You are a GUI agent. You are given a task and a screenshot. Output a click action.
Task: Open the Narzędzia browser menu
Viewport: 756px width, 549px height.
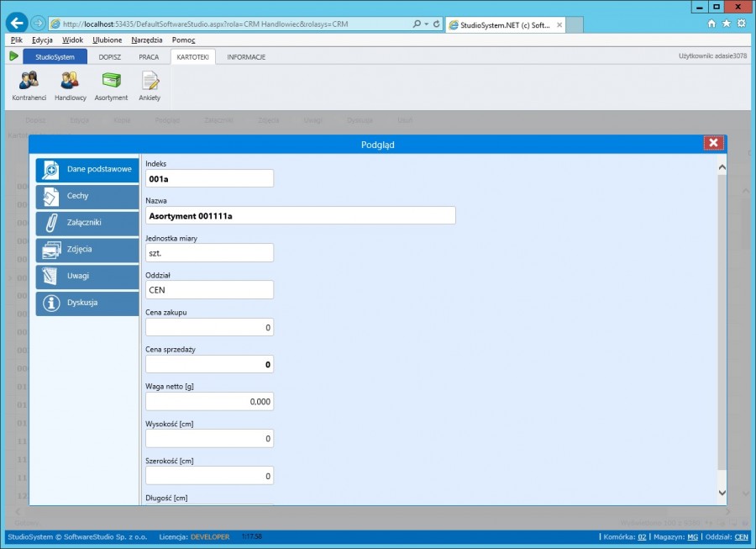[147, 40]
